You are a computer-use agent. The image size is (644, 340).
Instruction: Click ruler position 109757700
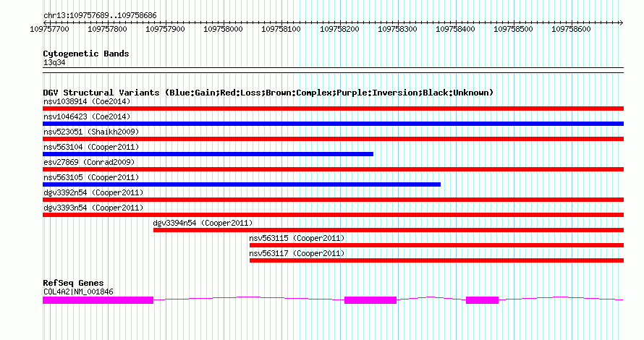(x=49, y=29)
